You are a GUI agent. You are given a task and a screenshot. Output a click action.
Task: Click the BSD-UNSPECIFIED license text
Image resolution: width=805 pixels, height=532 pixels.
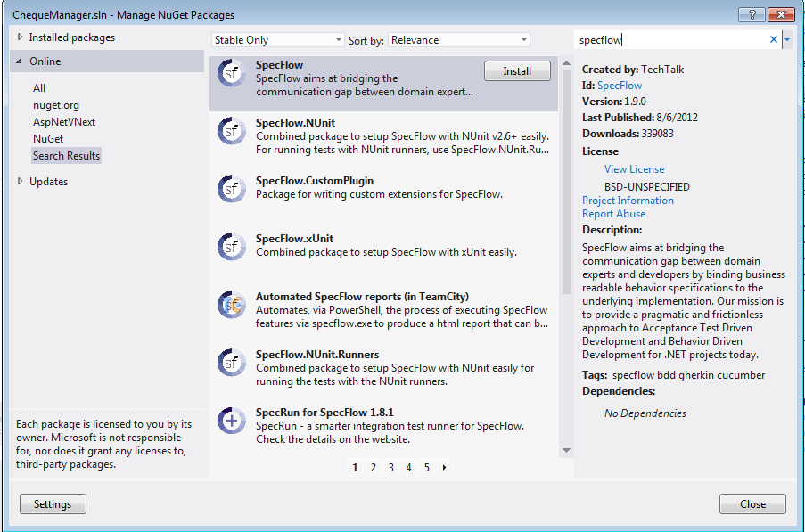click(x=647, y=187)
